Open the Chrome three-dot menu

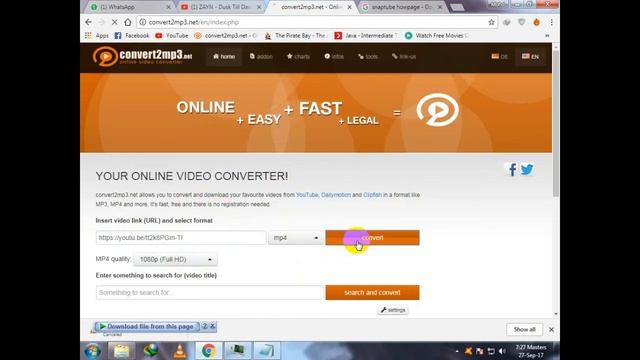pyautogui.click(x=551, y=22)
